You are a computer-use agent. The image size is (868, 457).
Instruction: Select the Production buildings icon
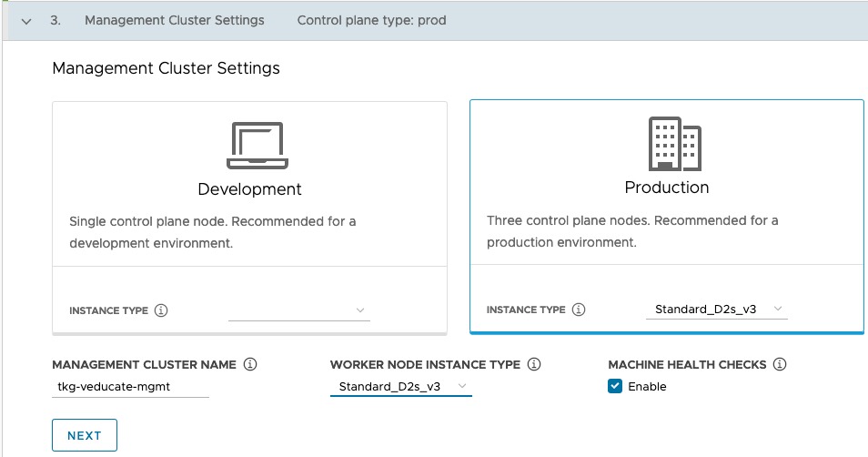tap(675, 144)
